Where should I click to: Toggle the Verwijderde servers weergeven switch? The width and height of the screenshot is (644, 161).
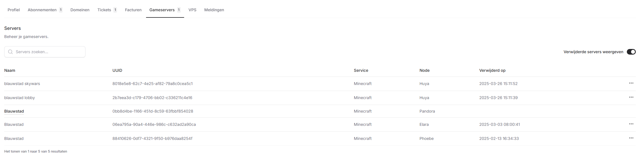(631, 52)
